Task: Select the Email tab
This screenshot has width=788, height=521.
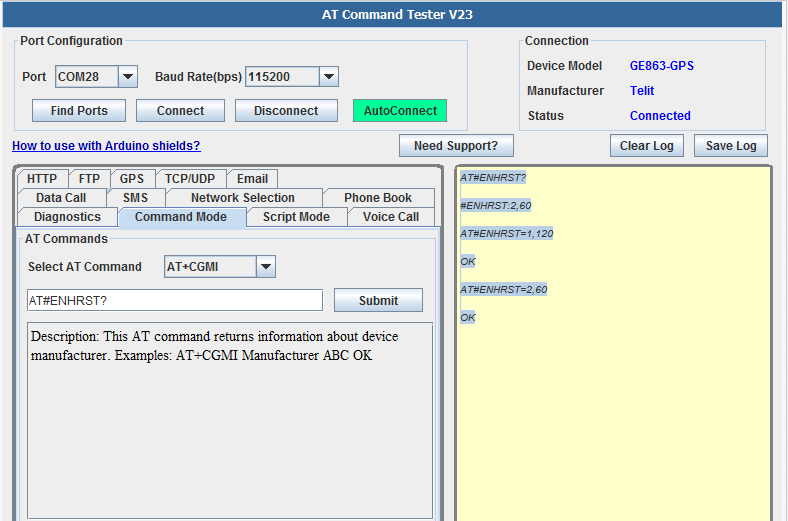Action: point(252,179)
